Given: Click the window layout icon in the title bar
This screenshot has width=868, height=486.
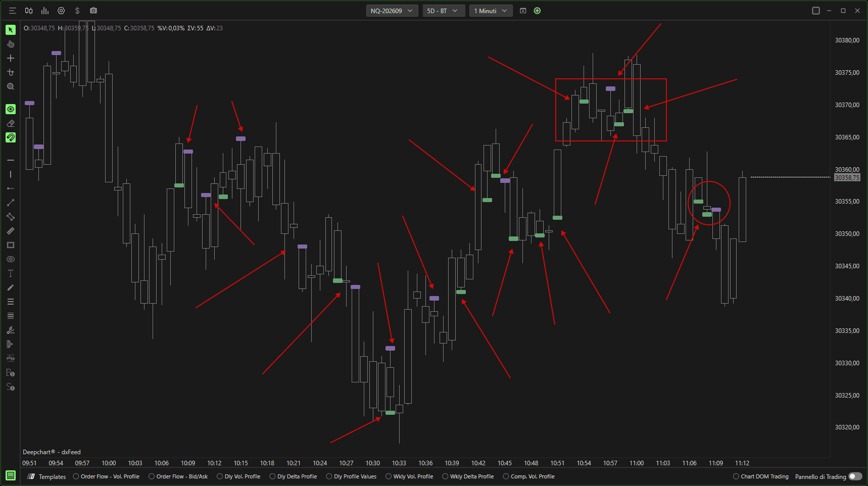Looking at the screenshot, I should tap(816, 11).
